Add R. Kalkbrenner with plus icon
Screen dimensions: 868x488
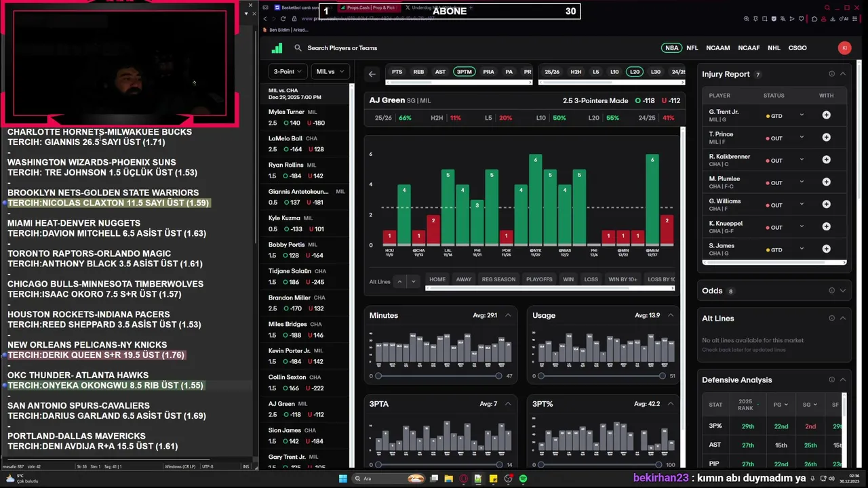(826, 160)
